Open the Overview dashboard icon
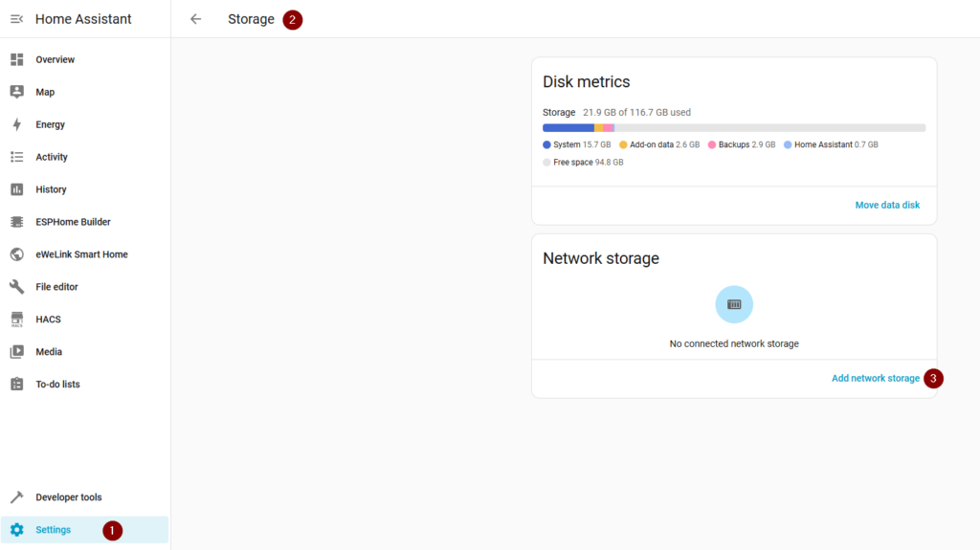 coord(16,59)
